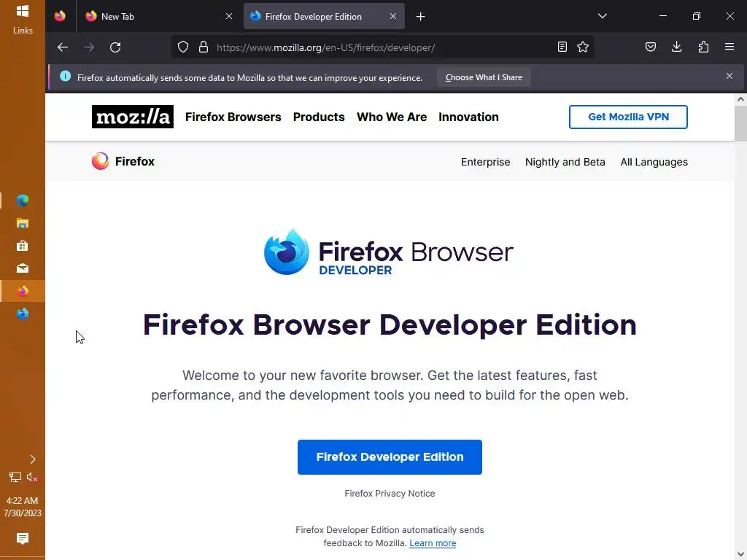
Task: Open the Enterprise link
Action: [485, 162]
